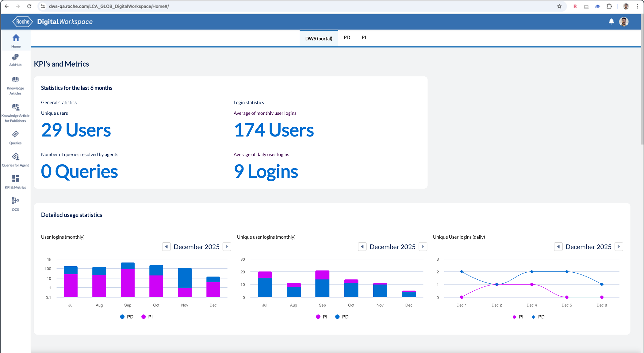644x353 pixels.
Task: Switch to the PD tab
Action: pyautogui.click(x=347, y=37)
